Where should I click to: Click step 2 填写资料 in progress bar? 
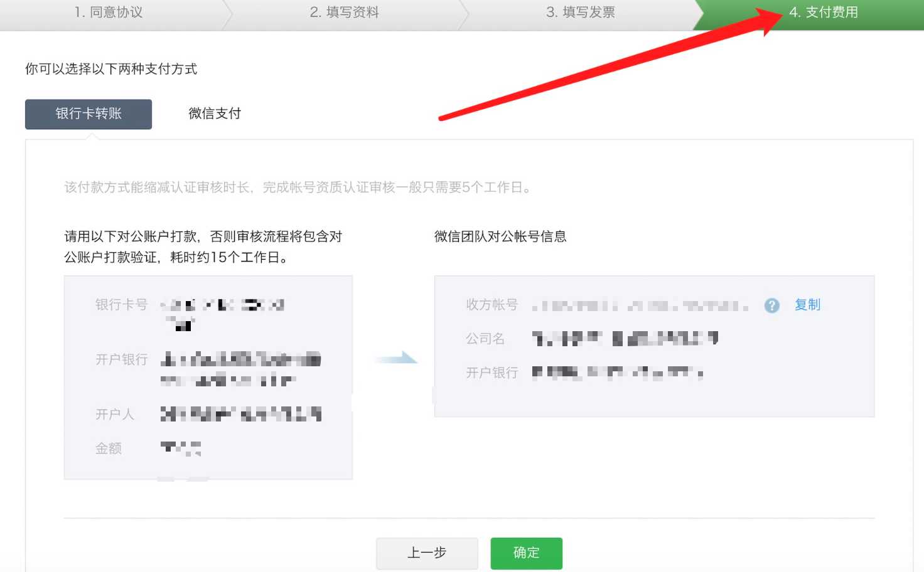point(344,13)
